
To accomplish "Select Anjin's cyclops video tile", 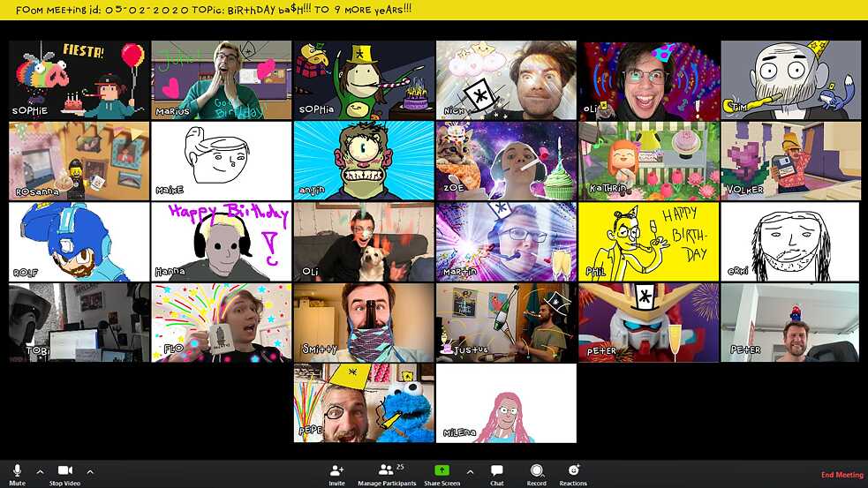I will click(364, 161).
